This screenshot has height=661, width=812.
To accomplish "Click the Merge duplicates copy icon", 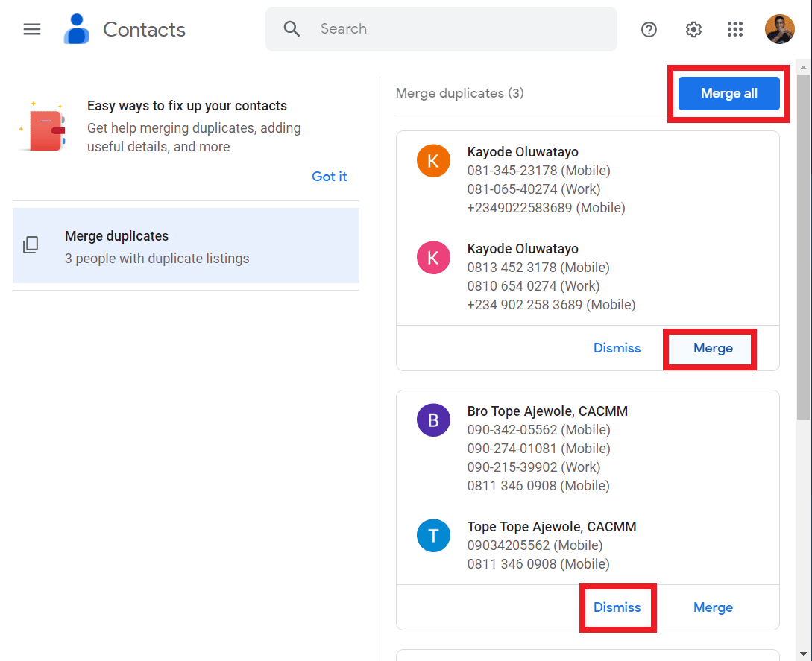I will coord(31,245).
